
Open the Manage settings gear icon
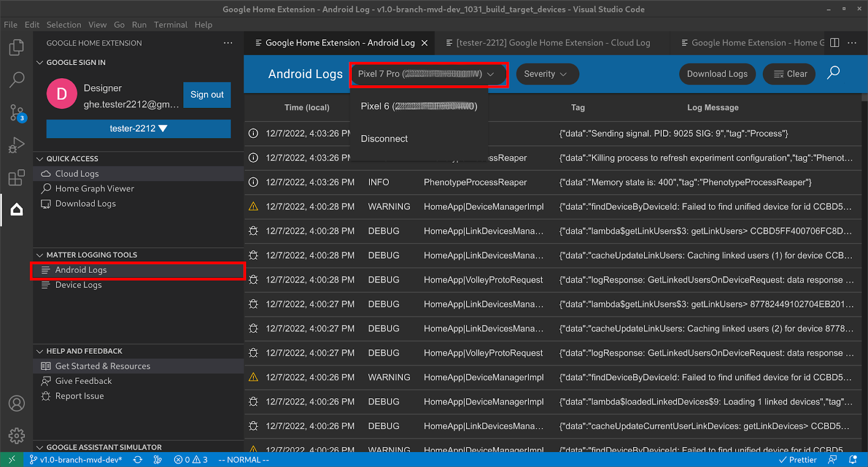(x=16, y=435)
